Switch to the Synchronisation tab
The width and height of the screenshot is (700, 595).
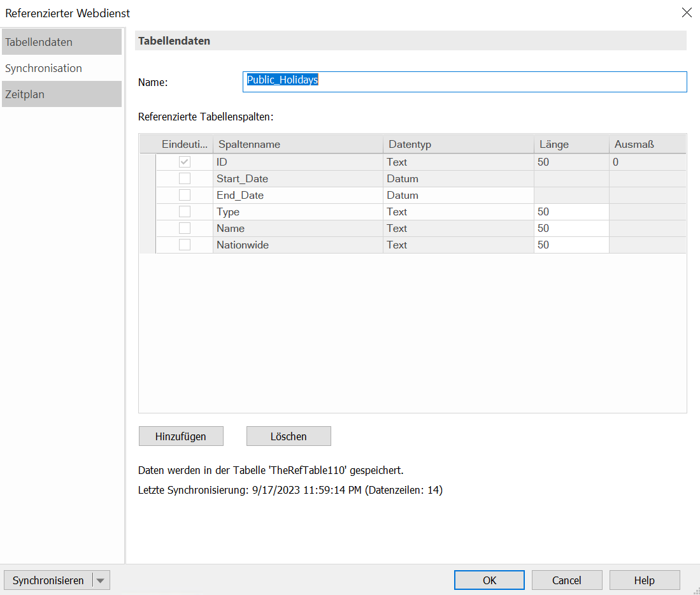(62, 68)
